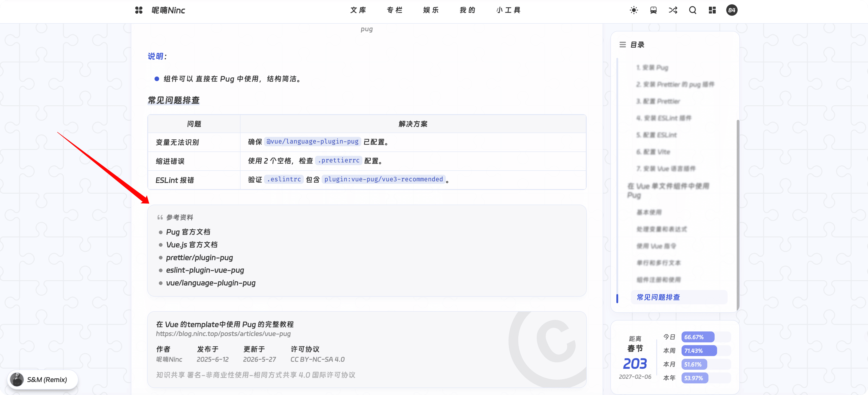Click the 203 days countdown number

[x=635, y=363]
